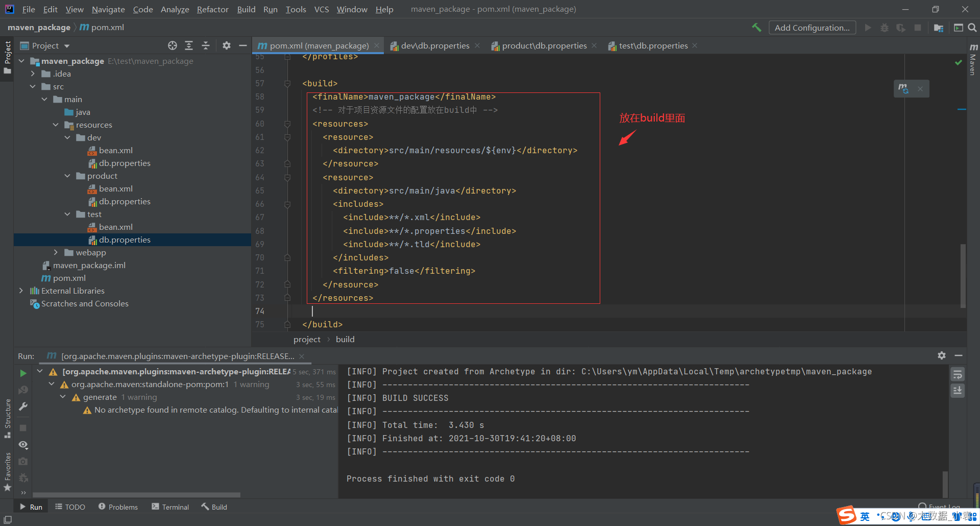Expand the .idea folder
Image resolution: width=980 pixels, height=526 pixels.
[33, 74]
